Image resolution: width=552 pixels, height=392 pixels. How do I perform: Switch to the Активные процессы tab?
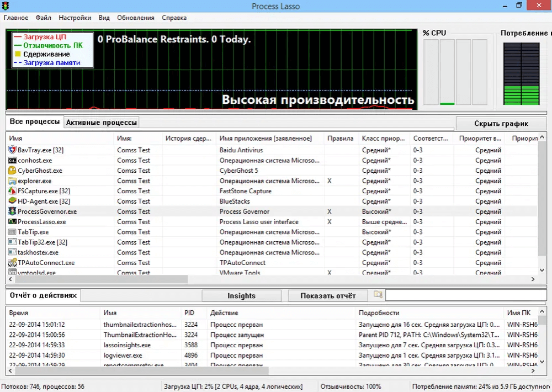(101, 123)
